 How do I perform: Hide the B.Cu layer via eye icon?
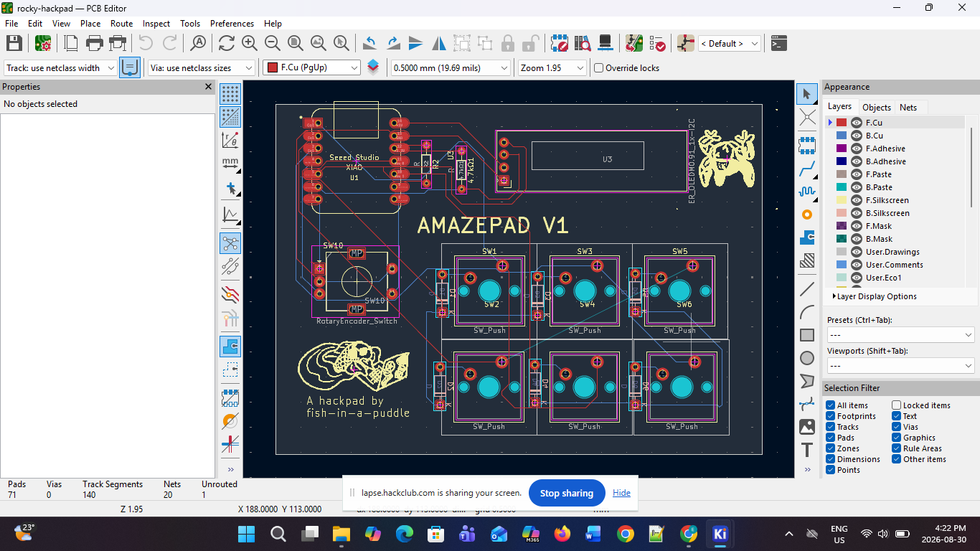[857, 136]
